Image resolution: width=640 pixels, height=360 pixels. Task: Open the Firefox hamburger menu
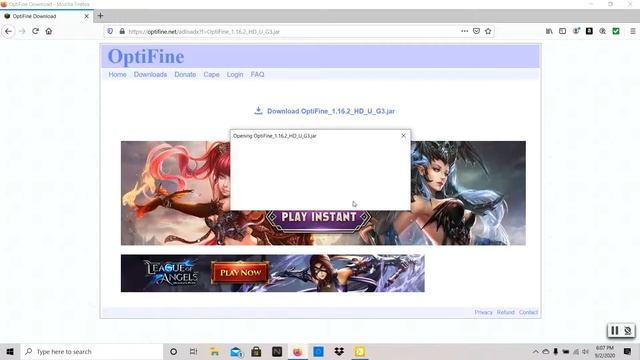[633, 31]
